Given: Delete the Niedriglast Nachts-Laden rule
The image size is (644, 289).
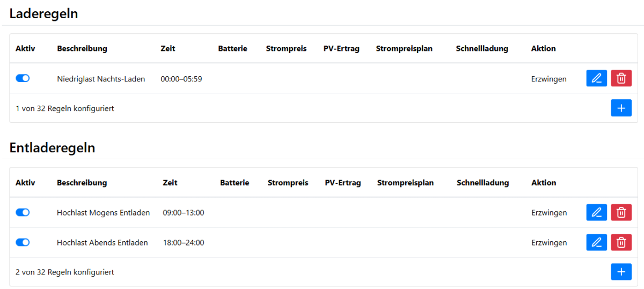Looking at the screenshot, I should point(621,78).
